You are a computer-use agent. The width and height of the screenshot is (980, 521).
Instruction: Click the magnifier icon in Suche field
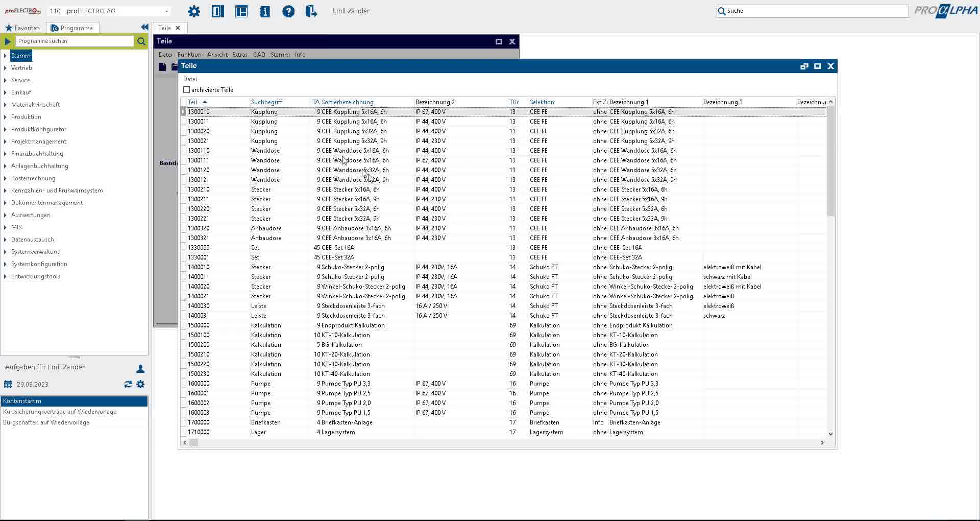click(x=722, y=11)
